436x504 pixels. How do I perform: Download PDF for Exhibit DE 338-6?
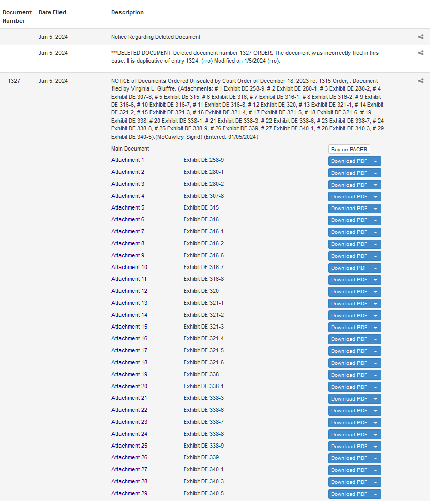pyautogui.click(x=349, y=411)
